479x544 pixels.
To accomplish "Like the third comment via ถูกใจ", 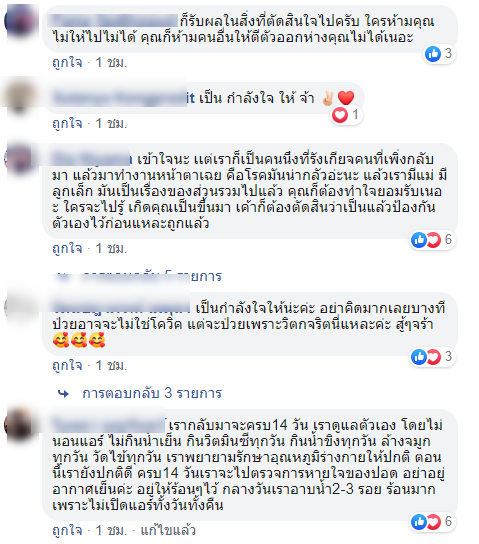I will click(x=67, y=249).
